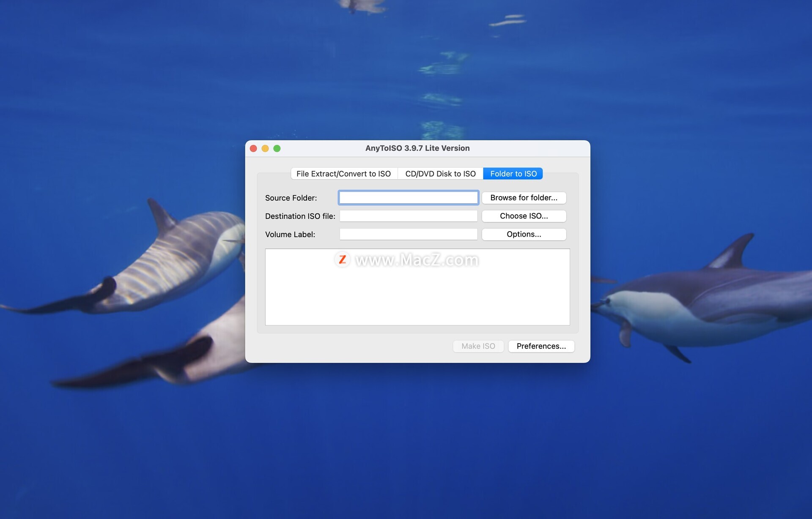
Task: Focus the Destination ISO file field
Action: [408, 216]
